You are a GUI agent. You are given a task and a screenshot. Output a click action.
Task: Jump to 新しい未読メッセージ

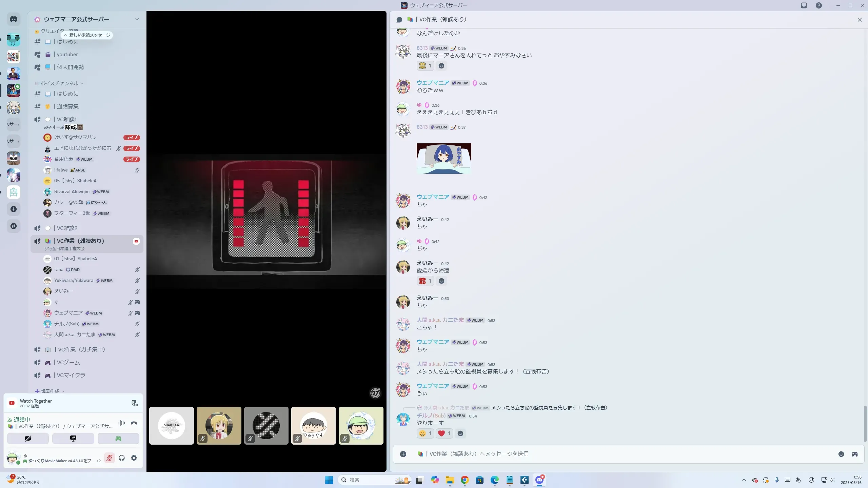click(x=87, y=35)
